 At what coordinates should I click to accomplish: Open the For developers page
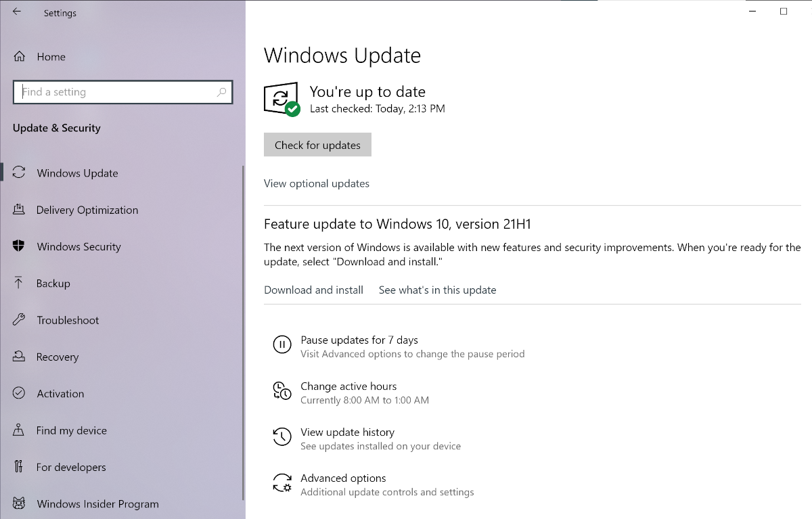tap(71, 467)
